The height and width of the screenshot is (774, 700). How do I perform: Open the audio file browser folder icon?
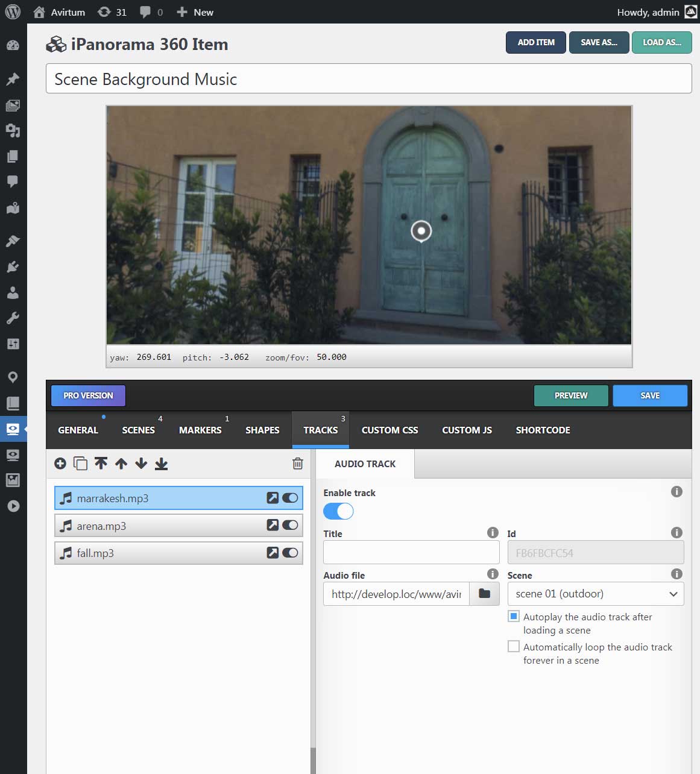484,594
